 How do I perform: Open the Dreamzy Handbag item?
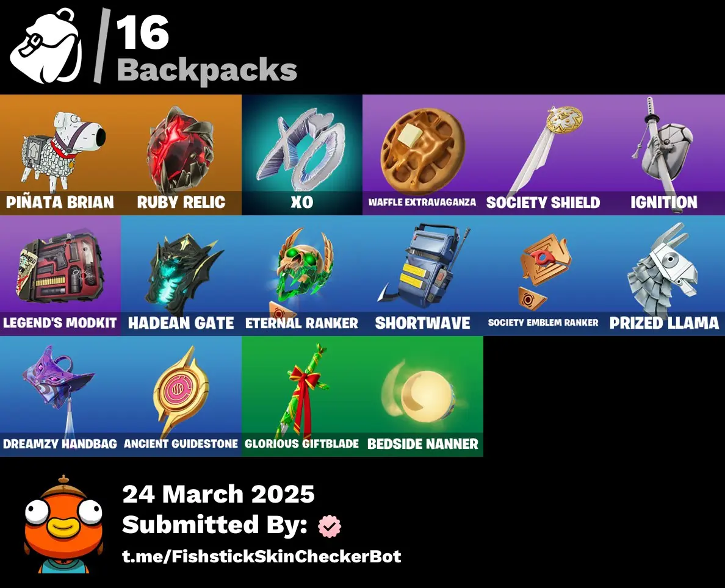60,396
